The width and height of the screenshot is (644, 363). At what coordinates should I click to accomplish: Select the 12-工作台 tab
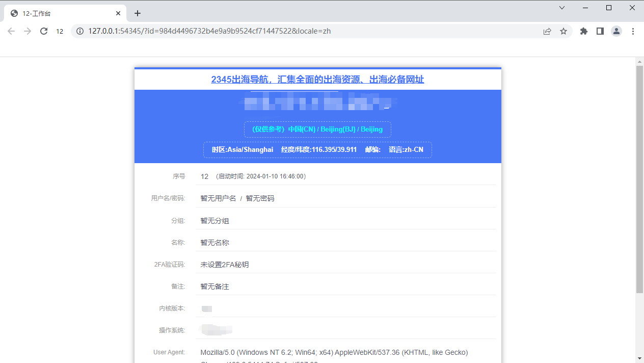[x=65, y=14]
